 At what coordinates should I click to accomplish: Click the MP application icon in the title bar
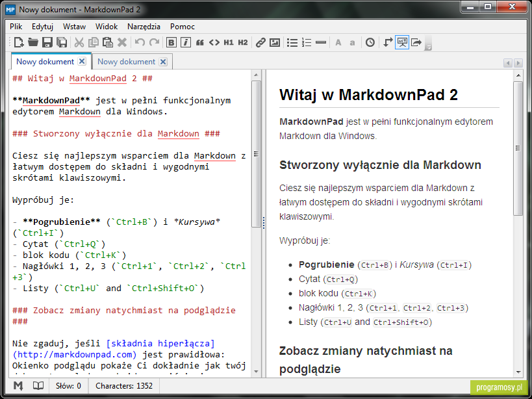(10, 9)
